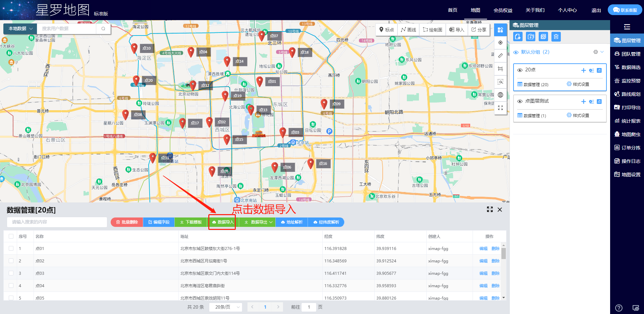Image resolution: width=644 pixels, height=314 pixels.
Task: Click the 标点 map tool
Action: click(x=387, y=30)
